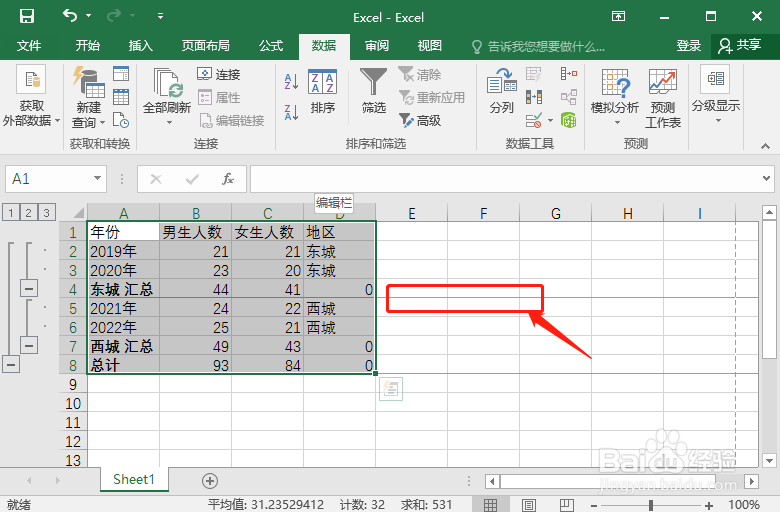Screen dimensions: 780x512
Task: Click the 连接 connections button
Action: coord(219,74)
